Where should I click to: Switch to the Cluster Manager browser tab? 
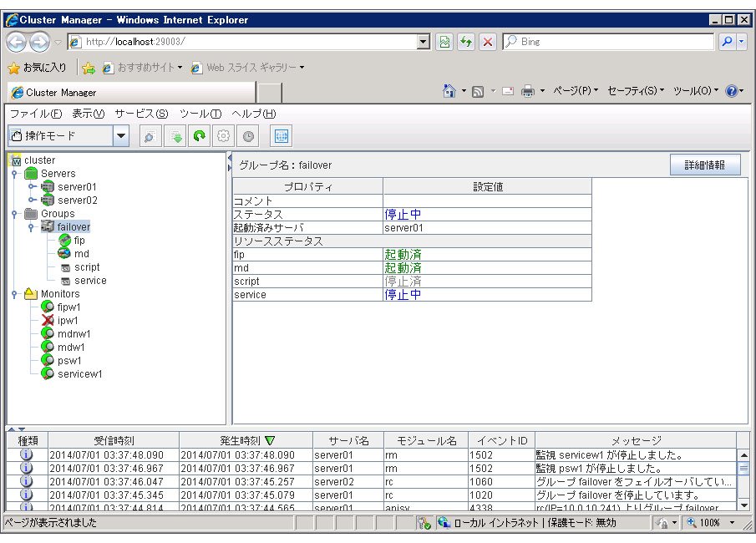(x=131, y=92)
